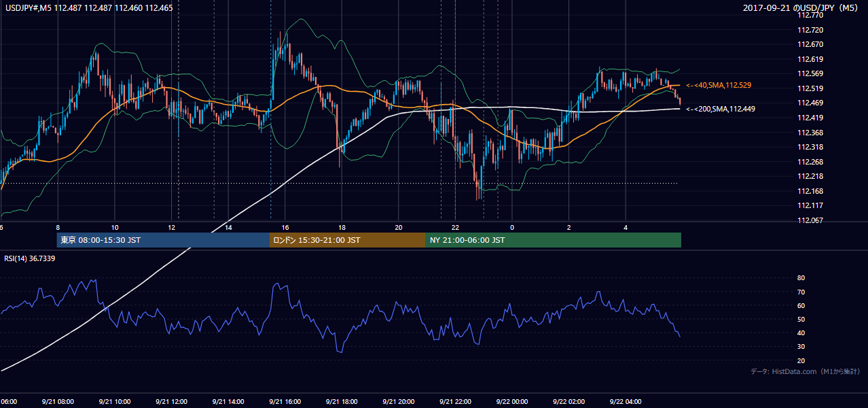Click the 112.218 price axis label
The image size is (868, 408).
[x=811, y=176]
